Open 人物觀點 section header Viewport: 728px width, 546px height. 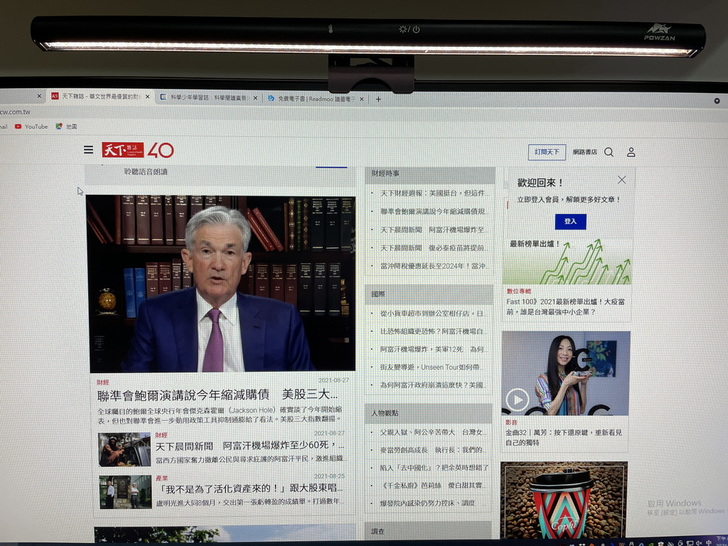pos(429,412)
